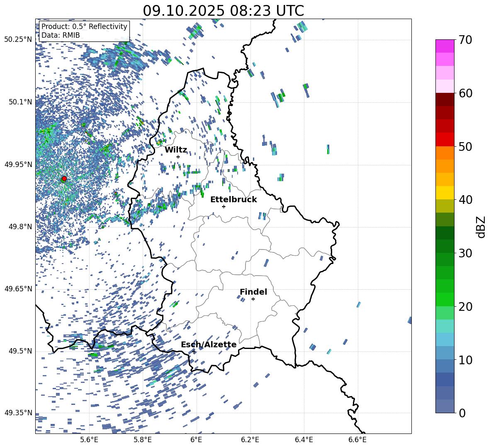Click latitude label 49.95°N
This screenshot has width=491, height=448.
[18, 164]
